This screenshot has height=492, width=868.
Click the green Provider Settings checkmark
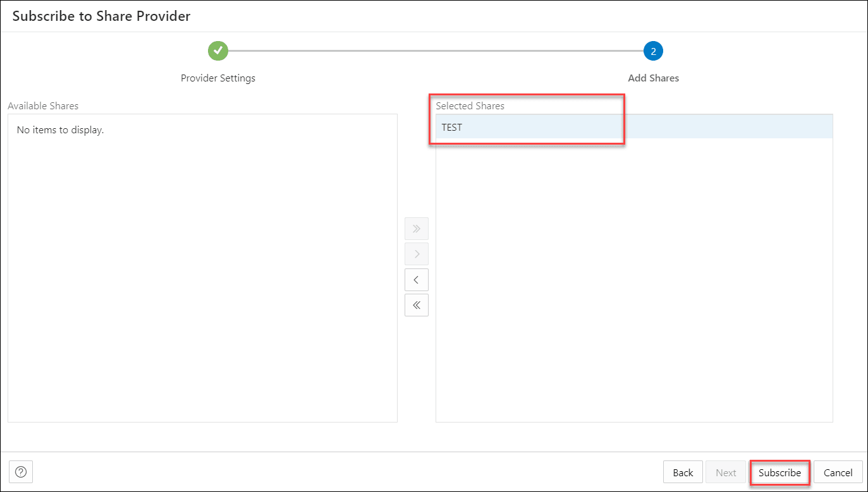(x=217, y=51)
